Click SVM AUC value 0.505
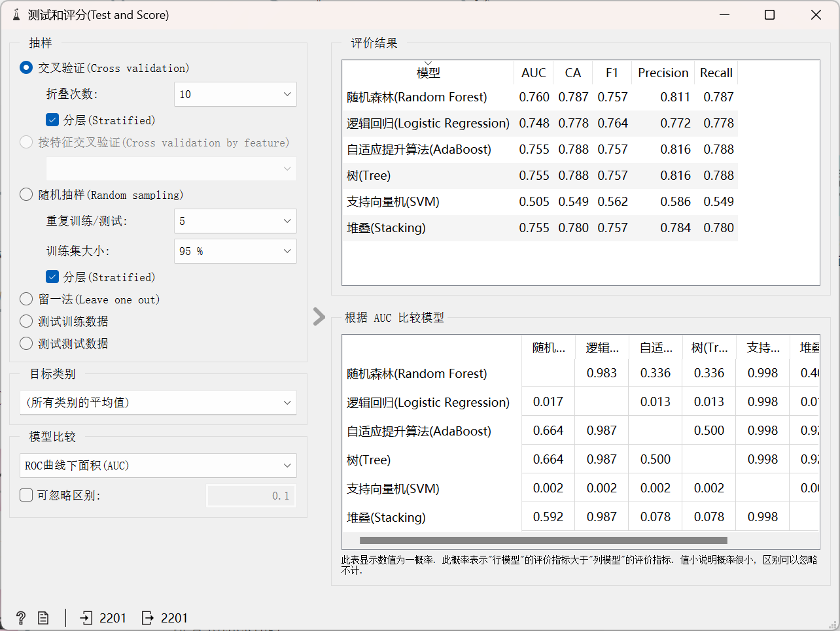This screenshot has height=631, width=840. pos(534,202)
